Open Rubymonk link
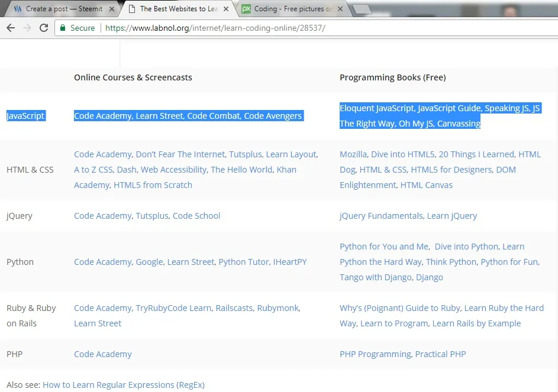558x392 pixels. coord(278,307)
